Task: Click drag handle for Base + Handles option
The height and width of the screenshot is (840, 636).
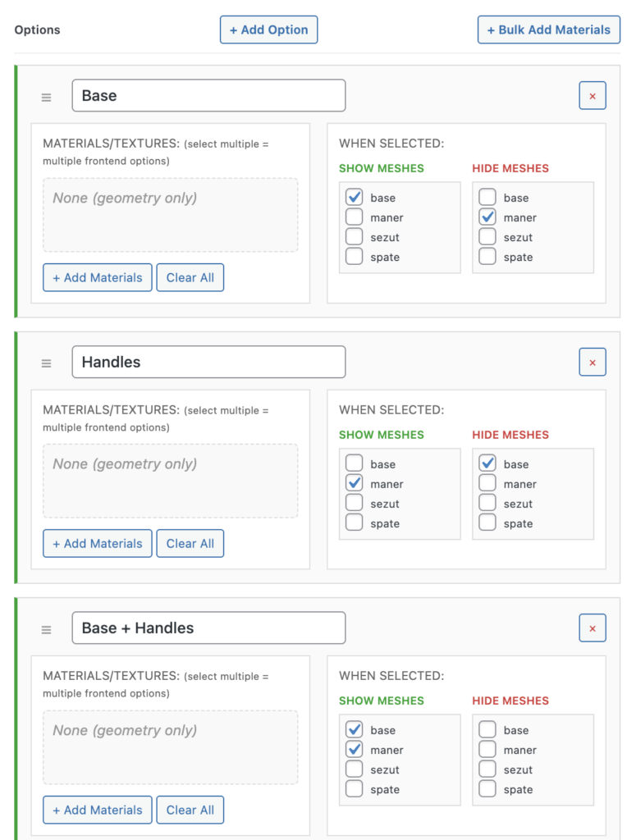Action: click(x=47, y=629)
